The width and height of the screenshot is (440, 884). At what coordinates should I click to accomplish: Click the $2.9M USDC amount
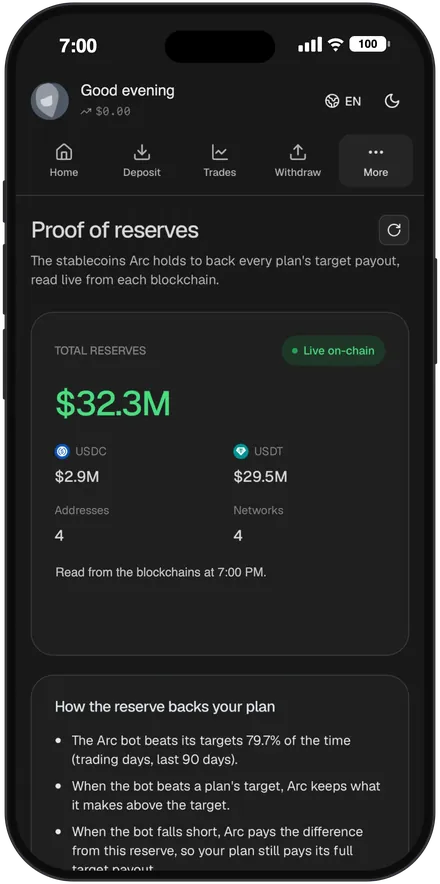[x=77, y=477]
